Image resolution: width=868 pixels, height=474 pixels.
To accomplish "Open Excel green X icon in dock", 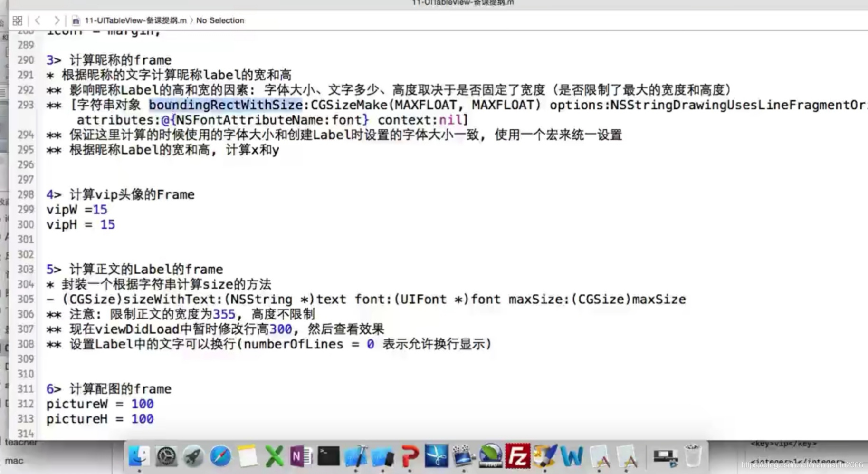I will point(274,456).
